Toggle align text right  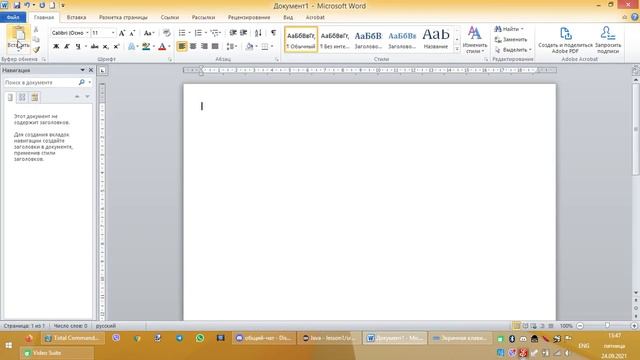click(x=204, y=47)
